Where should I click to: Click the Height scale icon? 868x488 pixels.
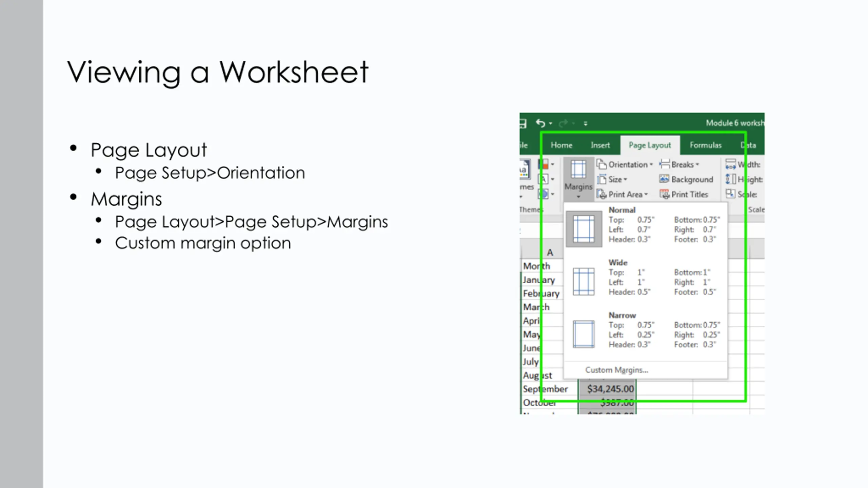[730, 179]
